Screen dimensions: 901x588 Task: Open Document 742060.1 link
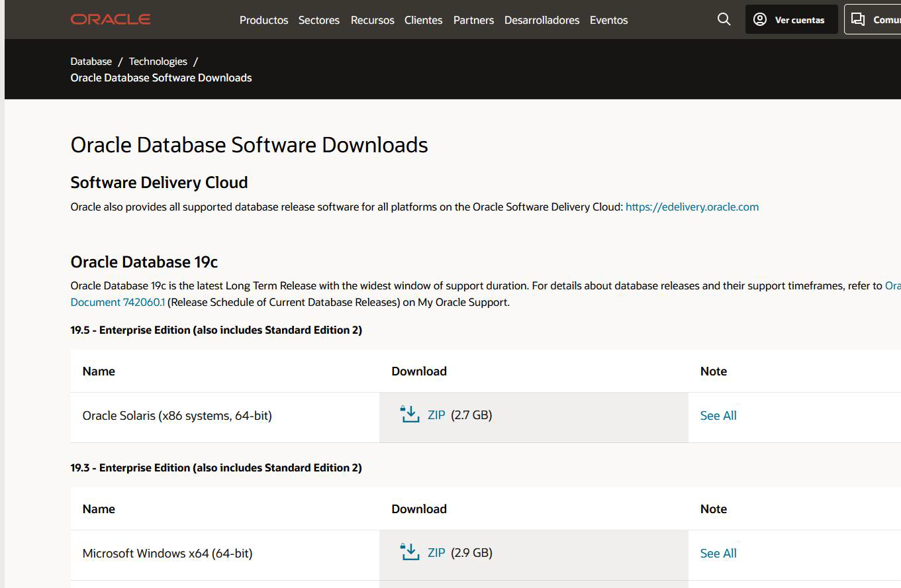[x=118, y=302]
